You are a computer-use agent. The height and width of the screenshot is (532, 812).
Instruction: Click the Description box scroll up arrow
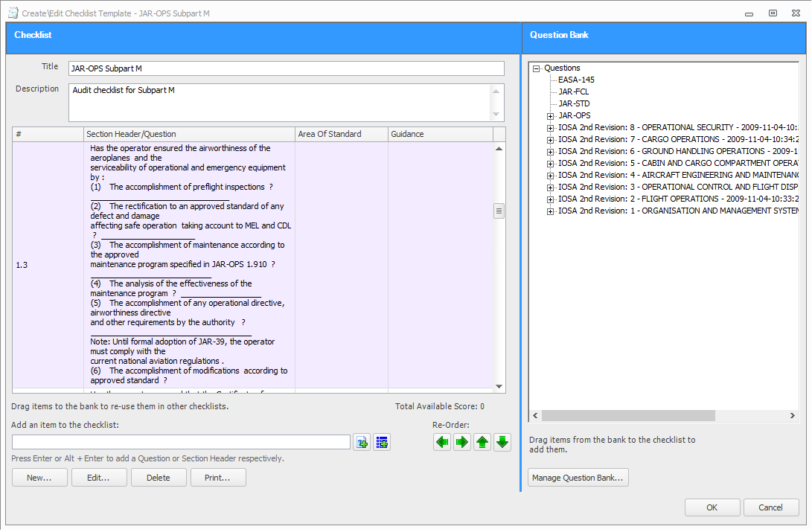(496, 92)
